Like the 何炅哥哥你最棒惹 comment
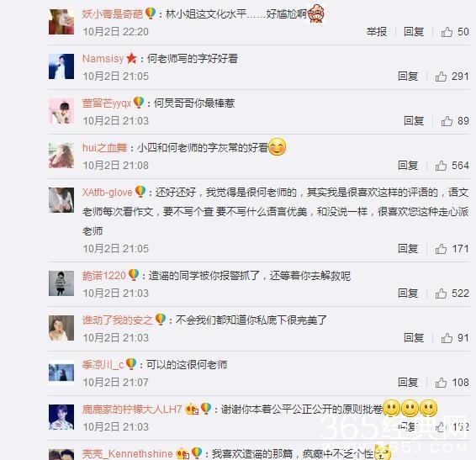476x460 pixels. click(x=447, y=121)
